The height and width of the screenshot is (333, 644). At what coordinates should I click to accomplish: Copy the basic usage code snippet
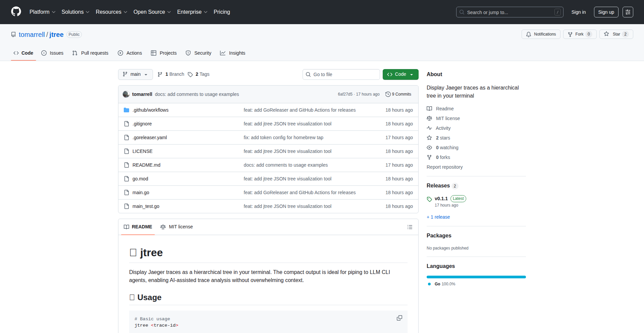(399, 318)
